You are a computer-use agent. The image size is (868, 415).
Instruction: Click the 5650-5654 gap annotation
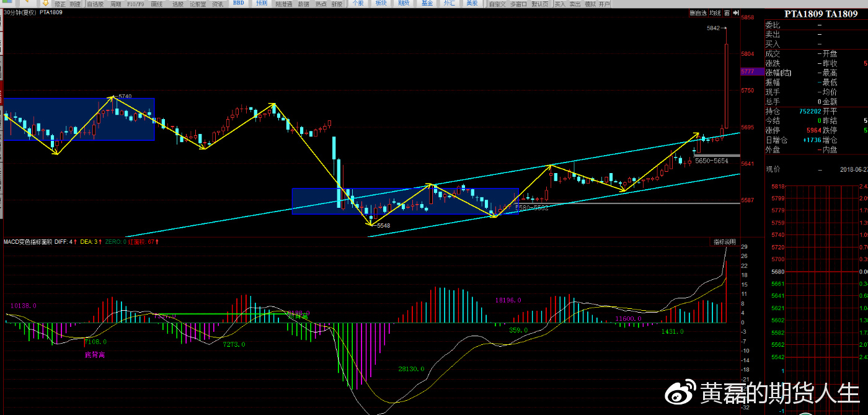(712, 161)
